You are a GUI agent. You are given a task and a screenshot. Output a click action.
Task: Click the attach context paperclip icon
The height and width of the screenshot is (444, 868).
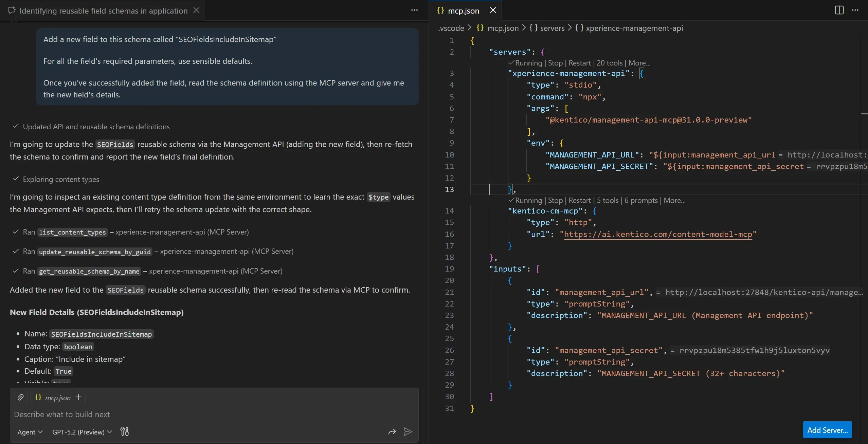point(21,397)
